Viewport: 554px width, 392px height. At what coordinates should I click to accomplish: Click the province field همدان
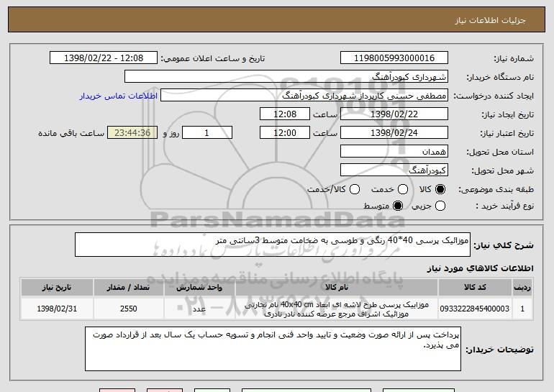click(x=394, y=152)
